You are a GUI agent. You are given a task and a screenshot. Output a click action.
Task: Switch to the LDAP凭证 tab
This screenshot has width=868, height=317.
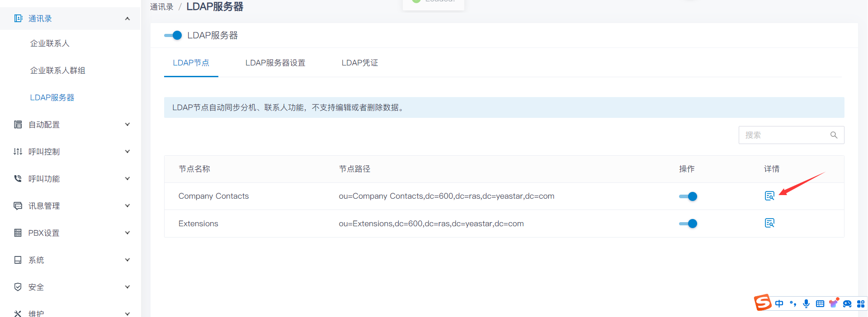point(359,63)
